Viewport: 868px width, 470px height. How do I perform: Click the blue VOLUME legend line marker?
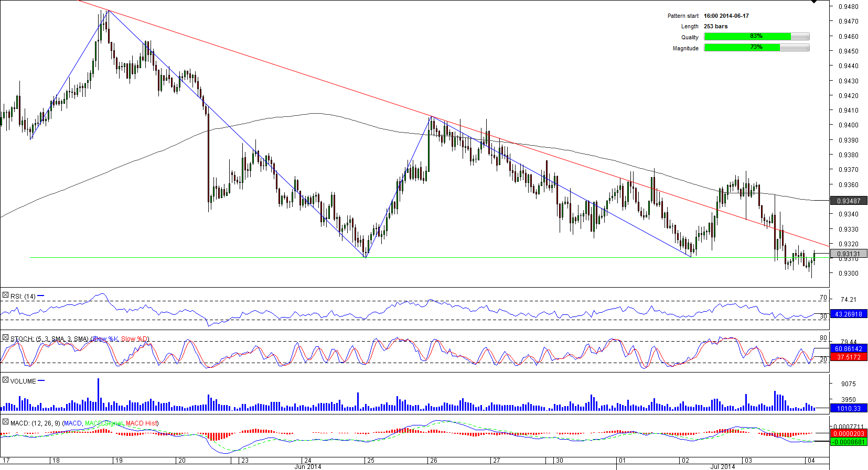tap(41, 381)
